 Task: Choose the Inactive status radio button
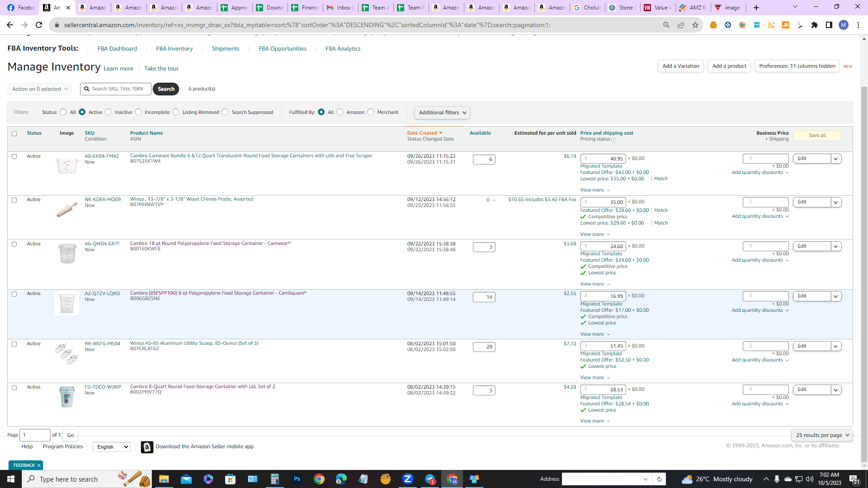[x=108, y=112]
